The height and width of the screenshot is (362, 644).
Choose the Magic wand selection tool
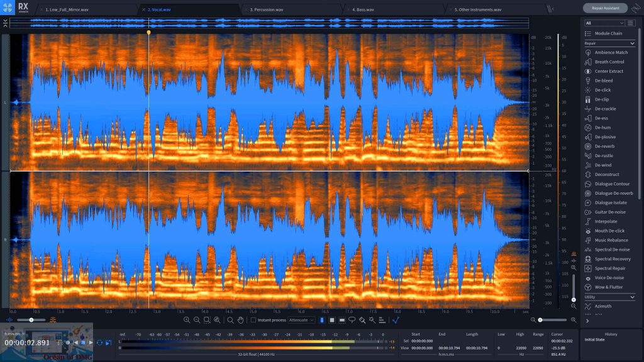[x=372, y=321]
